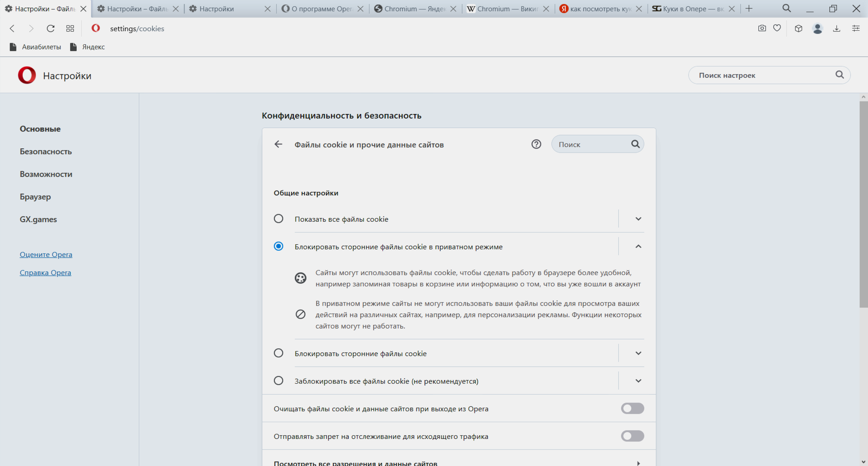The height and width of the screenshot is (466, 868).
Task: Collapse details for private mode cookie blocking
Action: point(638,247)
